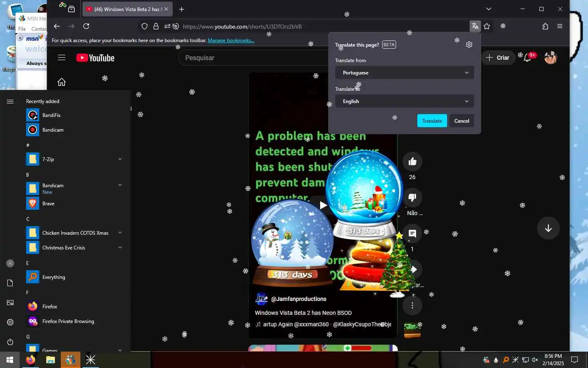
Task: Open comments on the short
Action: click(x=412, y=233)
